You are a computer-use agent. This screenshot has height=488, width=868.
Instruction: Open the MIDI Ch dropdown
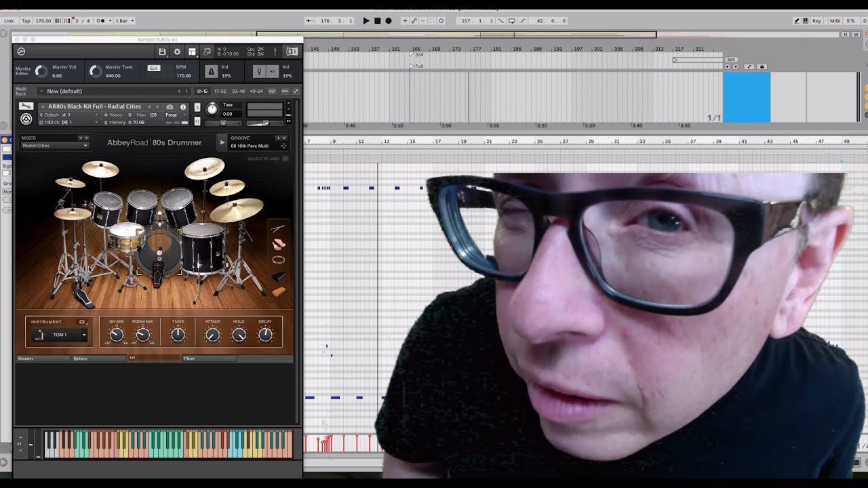point(70,123)
